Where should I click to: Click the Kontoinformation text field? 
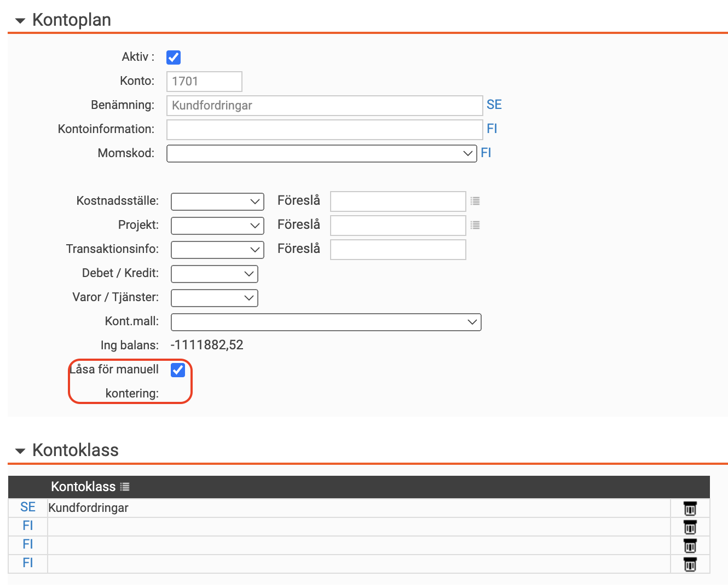point(324,130)
